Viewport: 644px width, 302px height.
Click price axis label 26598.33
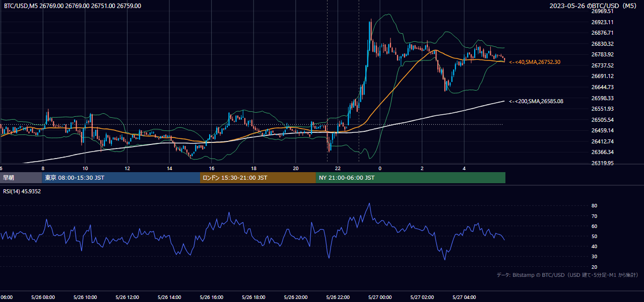602,98
